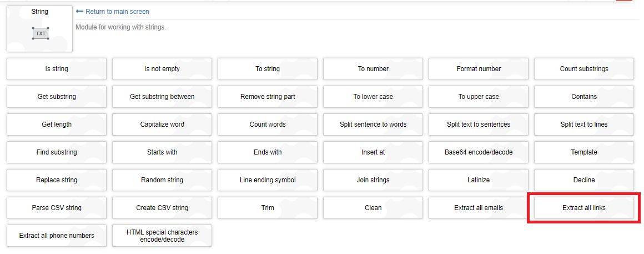The width and height of the screenshot is (644, 254).
Task: Select the To lower case action
Action: 373,97
